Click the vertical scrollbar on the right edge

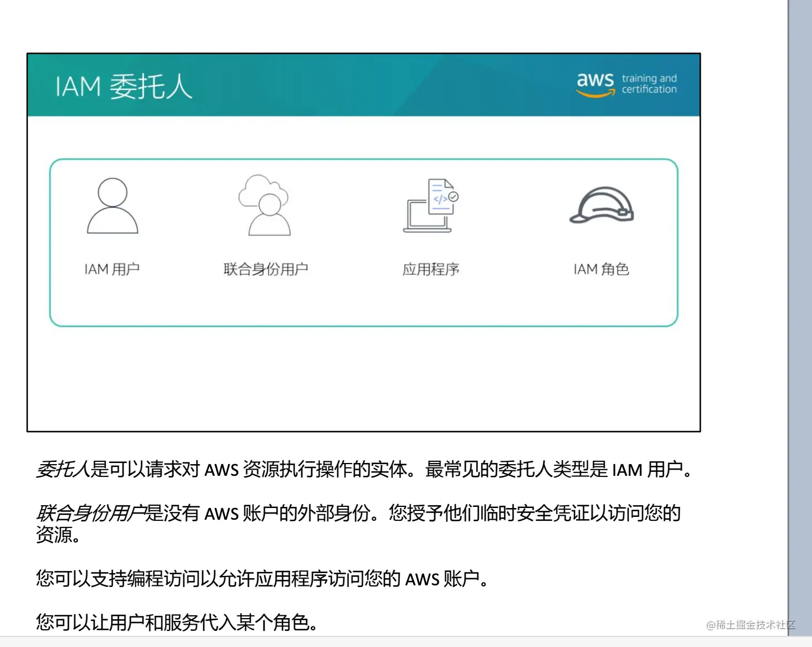800,318
